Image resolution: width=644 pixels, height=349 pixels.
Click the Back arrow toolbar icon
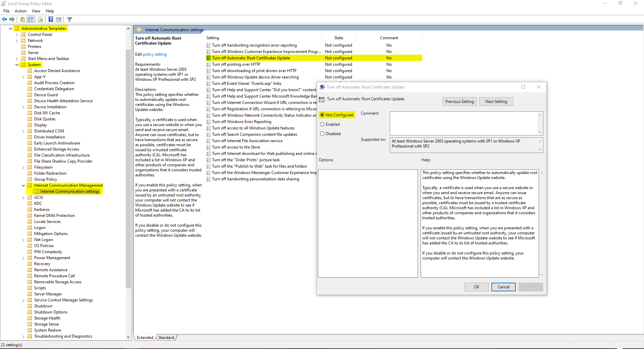[4, 19]
